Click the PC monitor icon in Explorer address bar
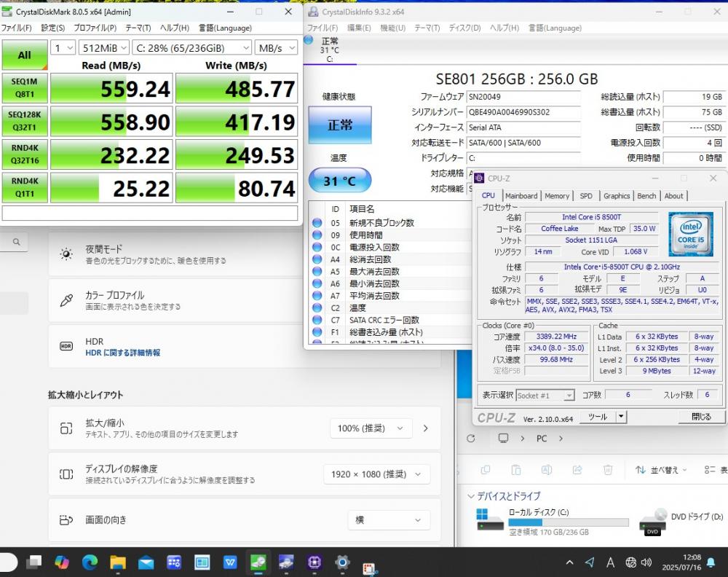The image size is (728, 577). click(x=503, y=438)
